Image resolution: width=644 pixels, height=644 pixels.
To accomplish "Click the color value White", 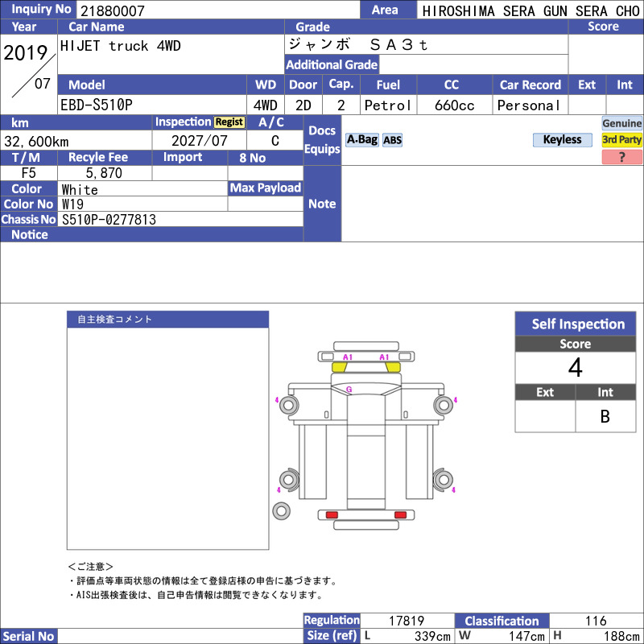I will 80,190.
